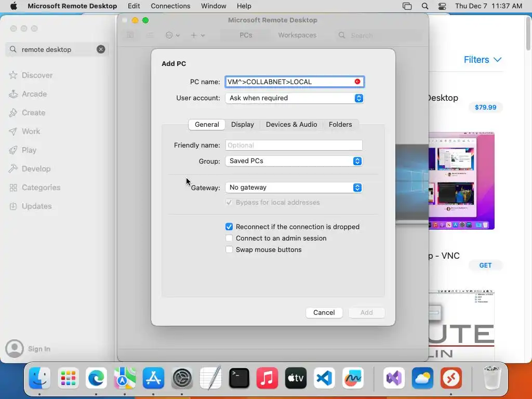The image size is (532, 399).
Task: Open the Edit menu
Action: [x=134, y=6]
